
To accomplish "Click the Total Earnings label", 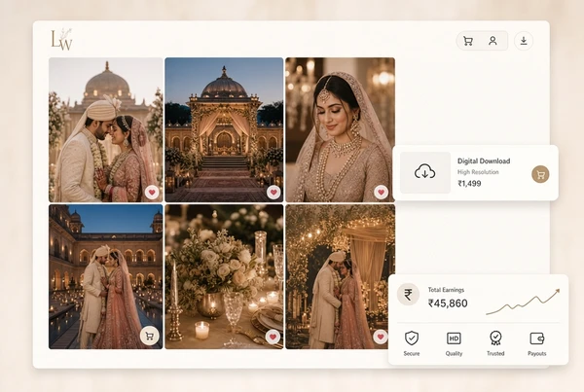I will click(x=446, y=290).
